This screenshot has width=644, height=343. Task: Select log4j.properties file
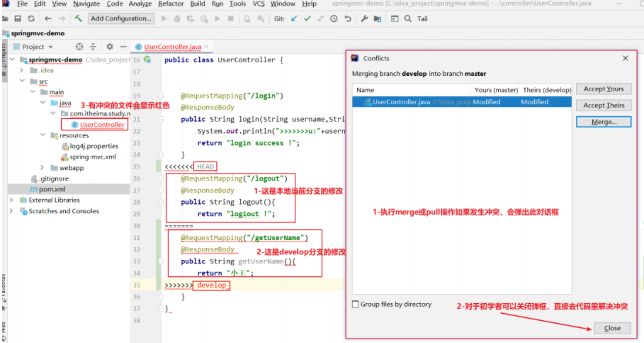coord(90,146)
